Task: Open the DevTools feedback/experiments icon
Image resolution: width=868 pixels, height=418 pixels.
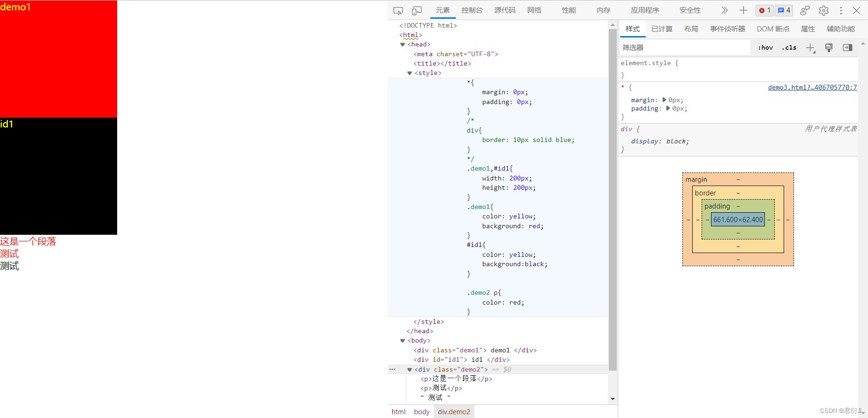Action: [x=805, y=10]
